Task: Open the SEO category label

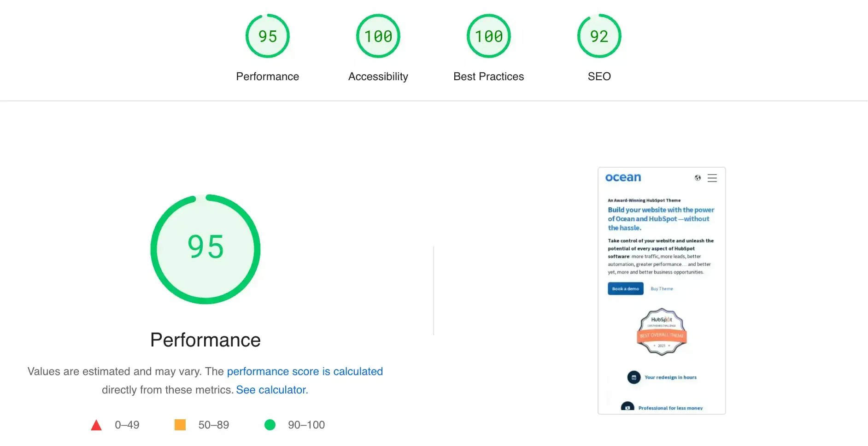Action: 599,76
